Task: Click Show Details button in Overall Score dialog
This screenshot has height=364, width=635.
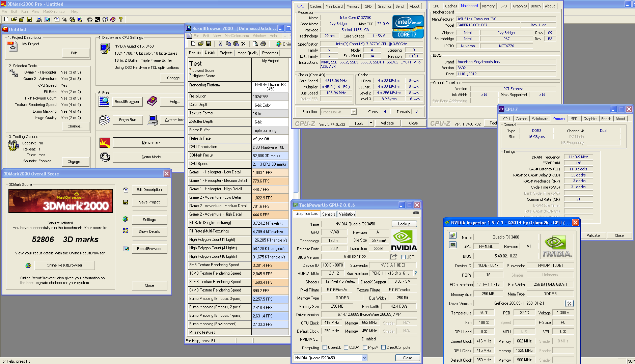Action: click(149, 232)
